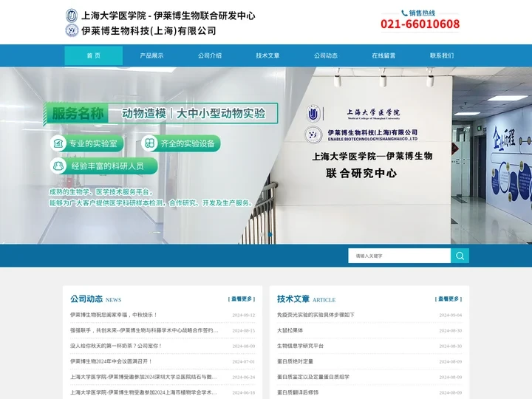Click the date 2024-09-12 in news list
Screen dimensions: 532x399
(x=244, y=316)
